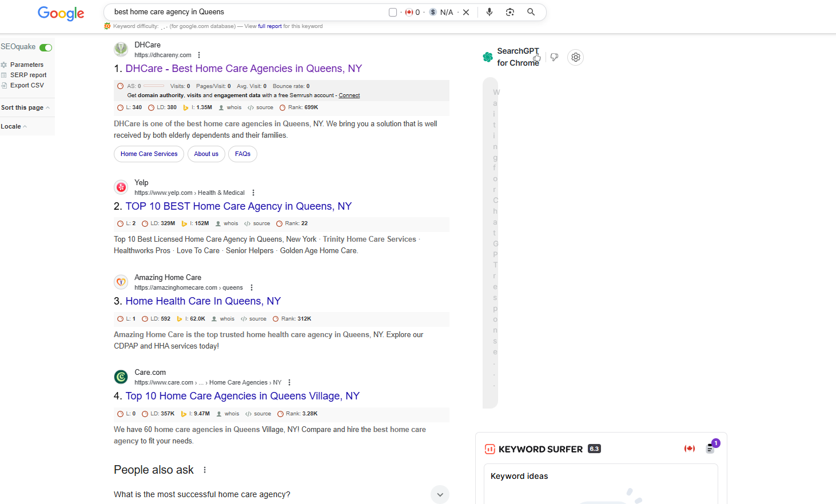Click Keyword Surfer Canada flag icon
The height and width of the screenshot is (504, 836).
[690, 449]
